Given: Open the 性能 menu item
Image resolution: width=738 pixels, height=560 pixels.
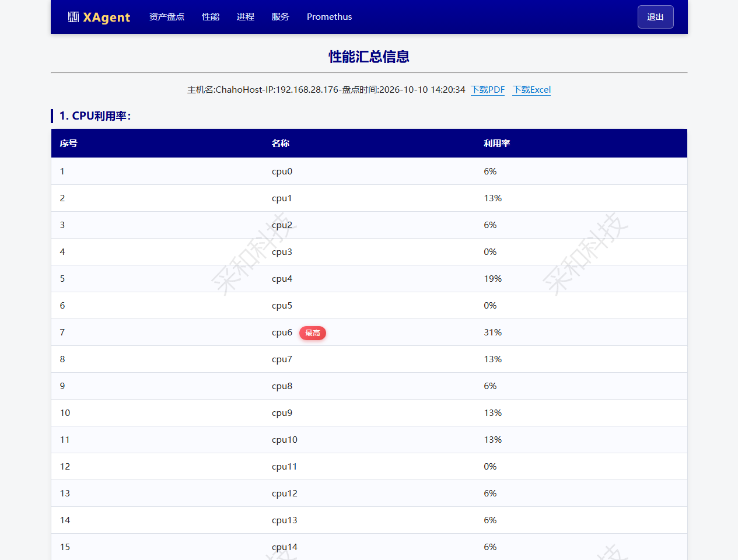Looking at the screenshot, I should [211, 17].
